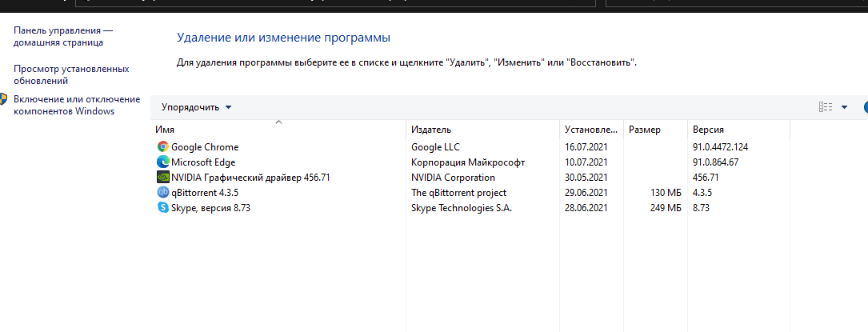This screenshot has width=868, height=332.
Task: Select the Microsoft Edge icon
Action: [x=162, y=162]
